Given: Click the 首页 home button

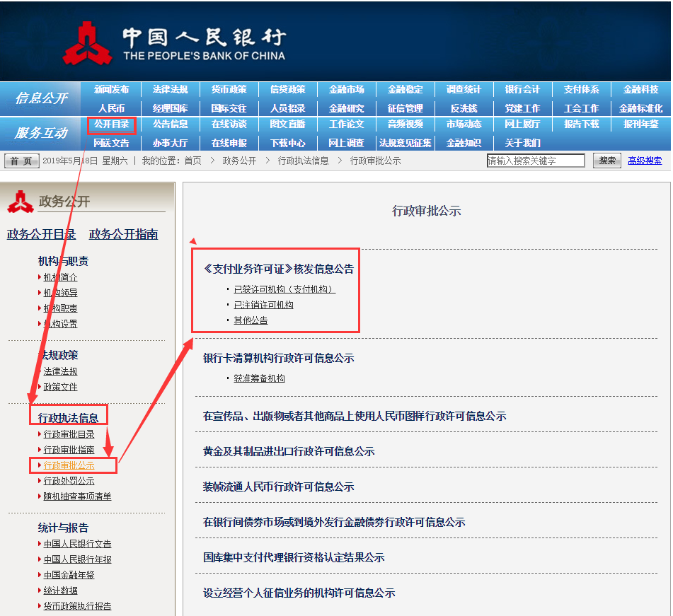Looking at the screenshot, I should tap(21, 161).
